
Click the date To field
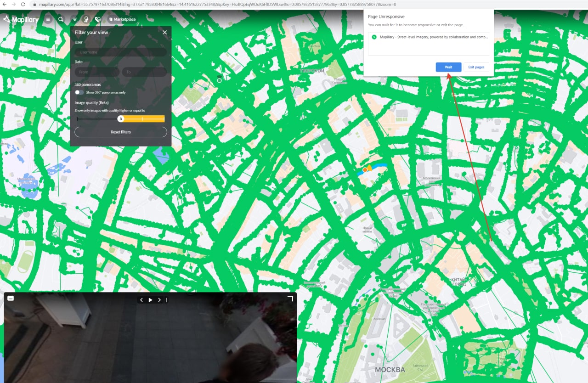click(x=144, y=72)
